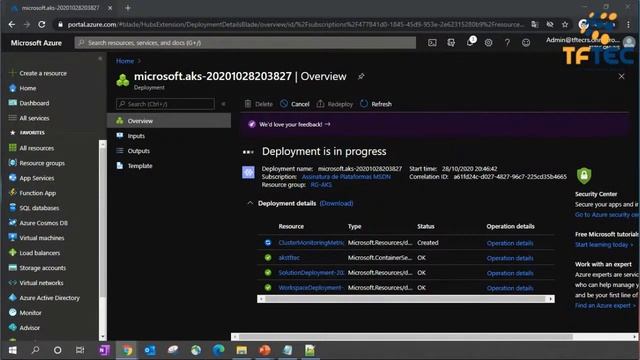Select the Overview menu item
The width and height of the screenshot is (640, 360).
pos(169,121)
